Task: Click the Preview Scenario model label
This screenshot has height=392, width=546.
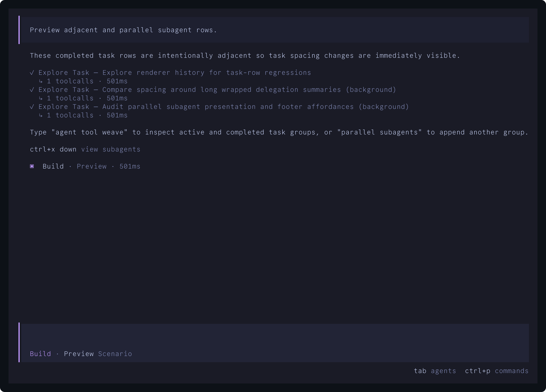Action: (98, 354)
